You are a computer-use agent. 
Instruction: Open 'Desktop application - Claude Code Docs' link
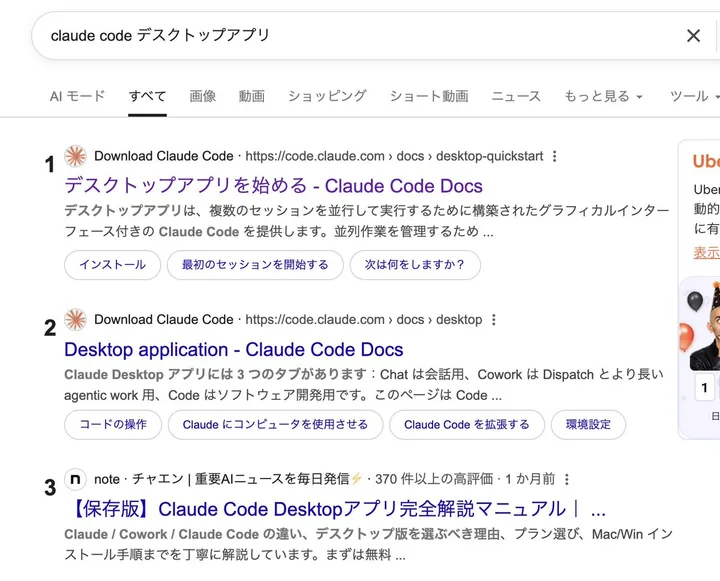pyautogui.click(x=234, y=350)
